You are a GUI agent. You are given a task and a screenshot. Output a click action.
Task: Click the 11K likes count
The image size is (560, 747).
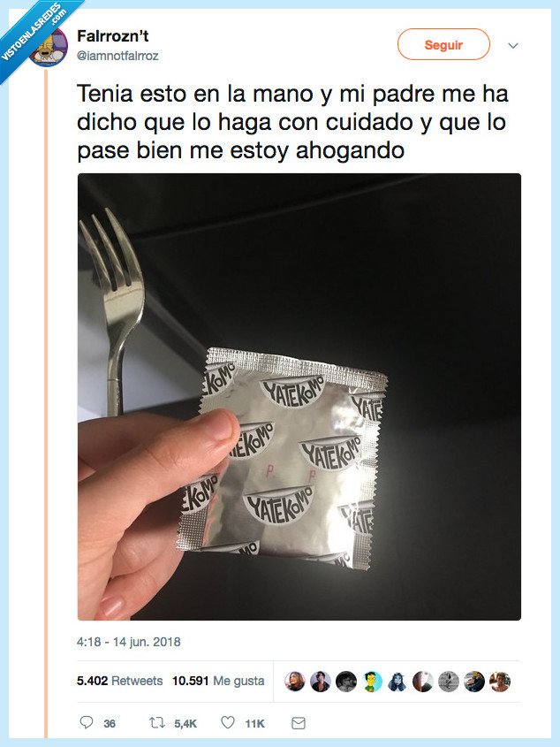point(254,724)
